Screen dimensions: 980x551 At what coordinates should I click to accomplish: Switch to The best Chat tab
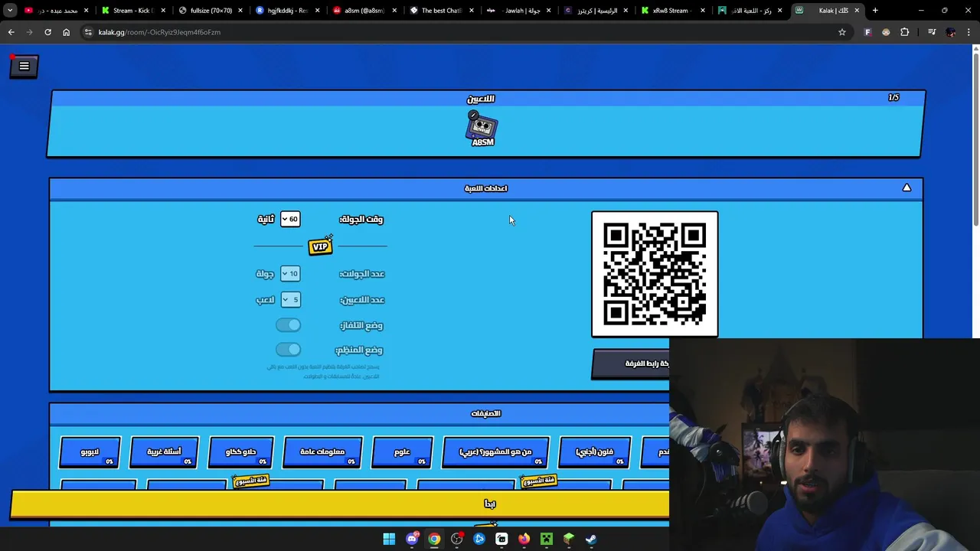[x=442, y=11]
